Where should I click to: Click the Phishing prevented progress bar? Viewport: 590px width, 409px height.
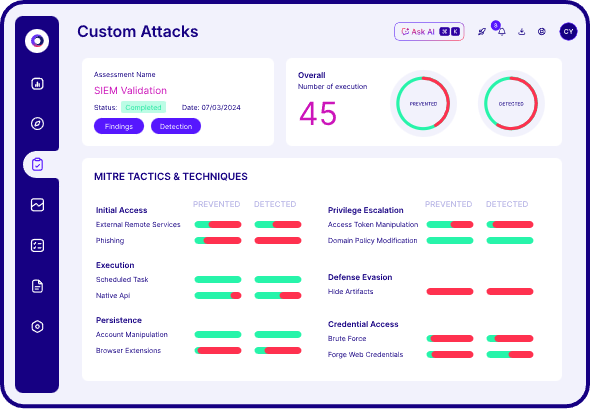(218, 240)
